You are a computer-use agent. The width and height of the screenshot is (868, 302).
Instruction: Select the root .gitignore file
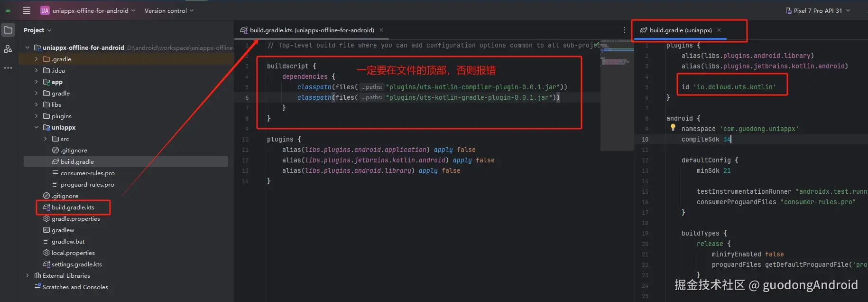[61, 196]
